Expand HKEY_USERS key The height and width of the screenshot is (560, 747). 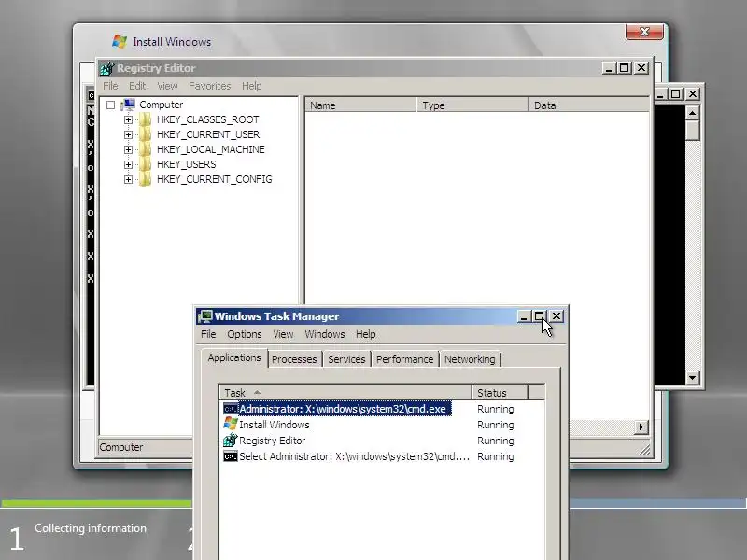(128, 164)
